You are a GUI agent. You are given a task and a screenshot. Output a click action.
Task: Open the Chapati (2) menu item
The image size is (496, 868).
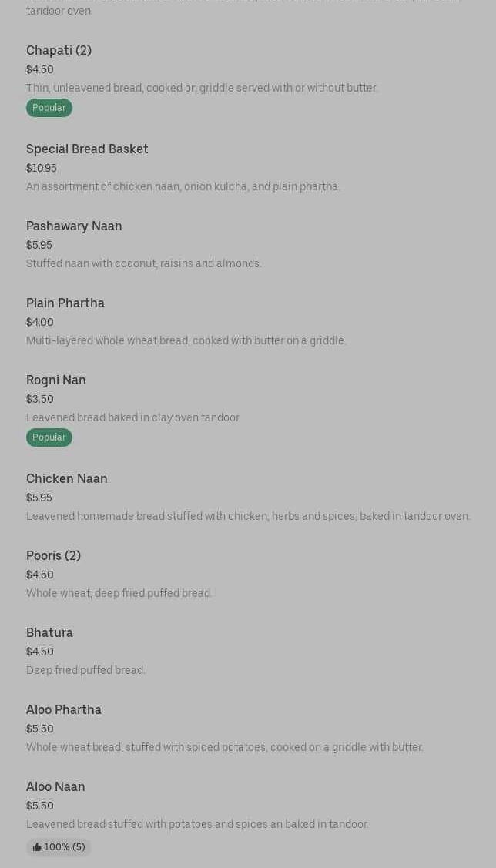click(x=59, y=51)
